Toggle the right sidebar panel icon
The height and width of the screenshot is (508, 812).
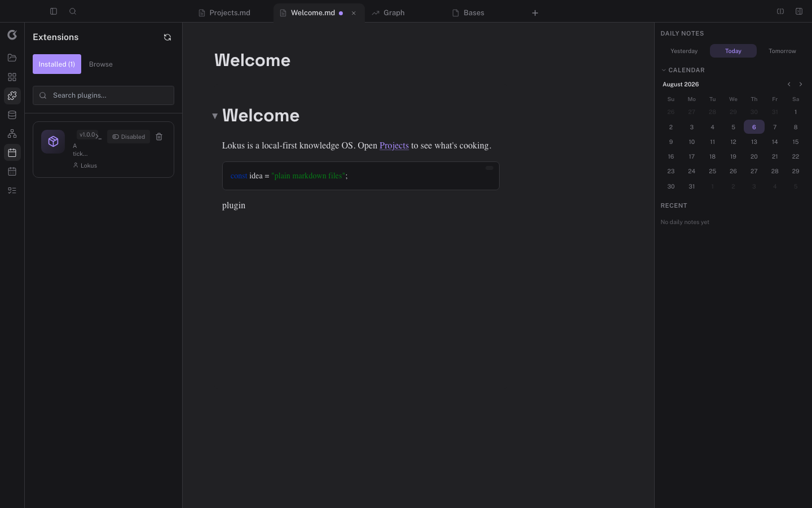(799, 11)
